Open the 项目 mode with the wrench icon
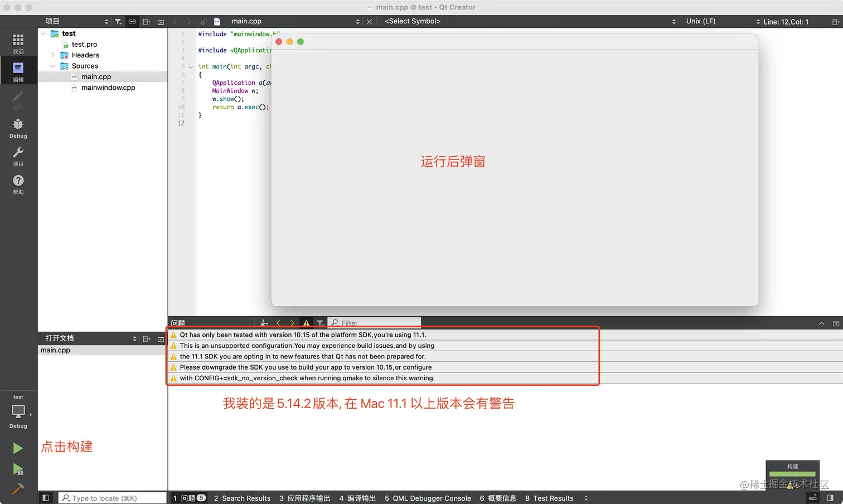Image resolution: width=843 pixels, height=504 pixels. click(18, 156)
